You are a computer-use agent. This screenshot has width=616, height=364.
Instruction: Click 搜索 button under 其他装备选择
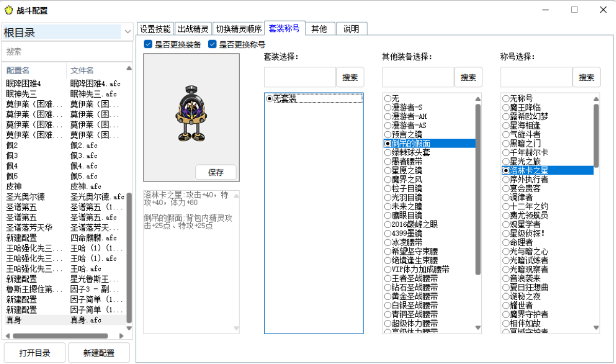tap(468, 77)
